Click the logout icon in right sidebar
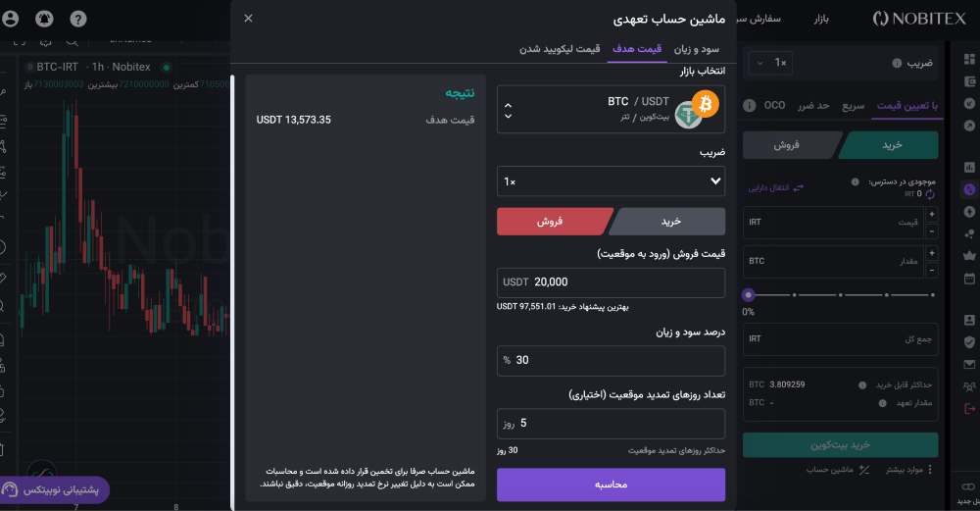 [x=969, y=408]
